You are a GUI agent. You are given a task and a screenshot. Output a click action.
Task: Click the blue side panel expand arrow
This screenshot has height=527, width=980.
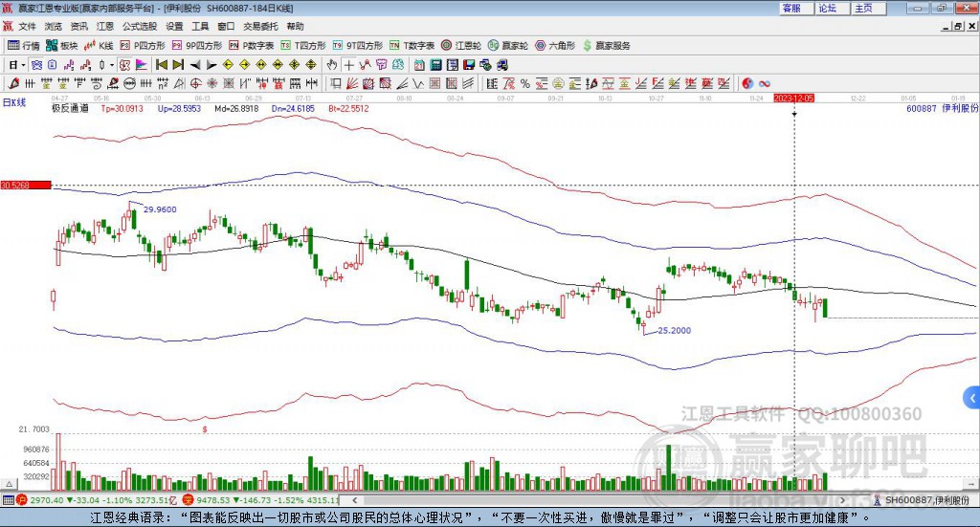972,398
